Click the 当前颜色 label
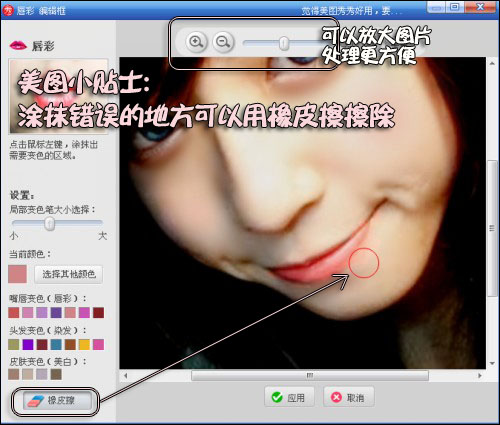The width and height of the screenshot is (500, 425). pos(30,254)
